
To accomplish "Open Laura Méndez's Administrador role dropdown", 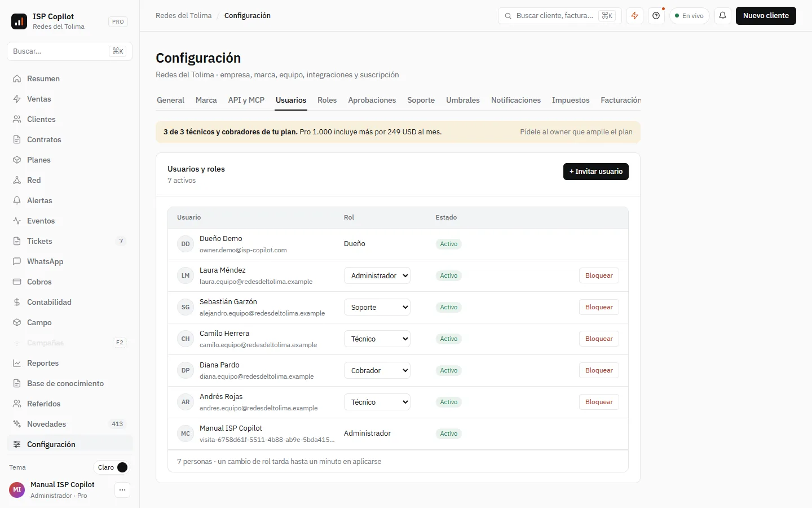I will click(x=377, y=275).
